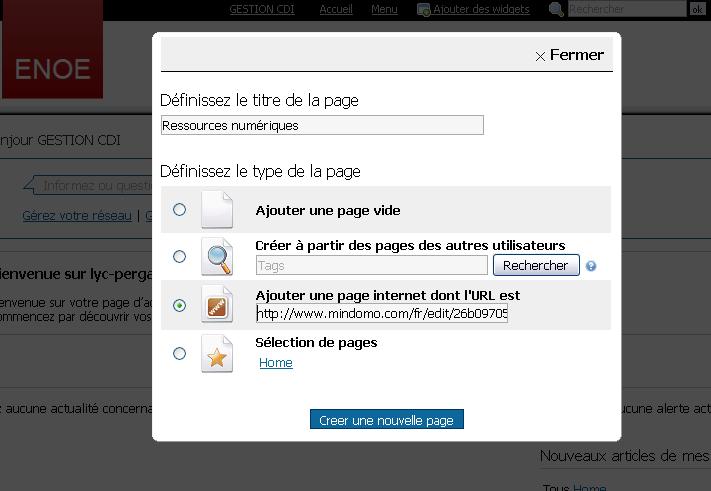711x491 pixels.
Task: Click the blue help icon beside Rechercher
Action: coord(591,266)
